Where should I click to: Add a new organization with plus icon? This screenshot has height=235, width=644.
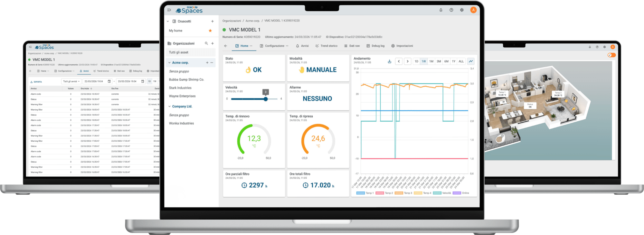click(x=213, y=43)
